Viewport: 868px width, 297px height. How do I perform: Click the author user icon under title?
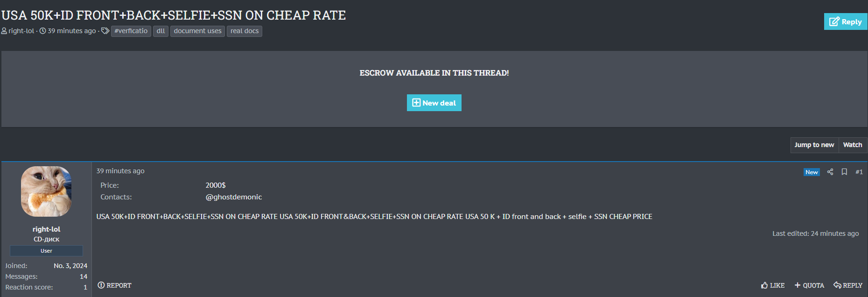[x=4, y=31]
